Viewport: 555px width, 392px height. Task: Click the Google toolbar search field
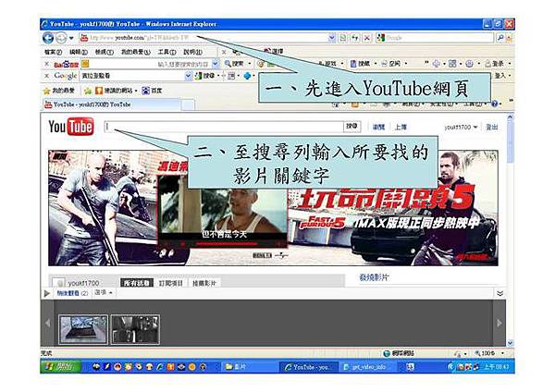(132, 76)
